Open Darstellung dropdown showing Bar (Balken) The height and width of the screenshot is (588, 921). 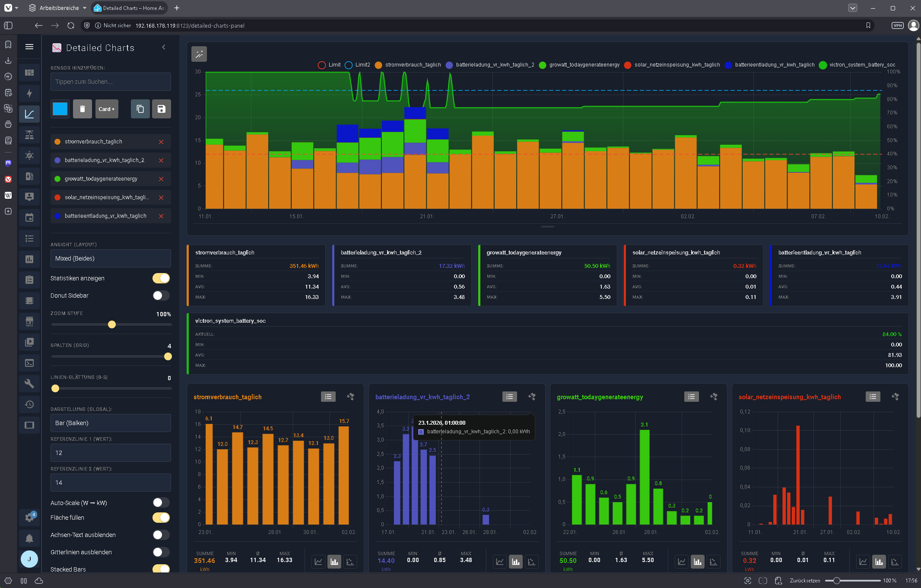(x=111, y=423)
